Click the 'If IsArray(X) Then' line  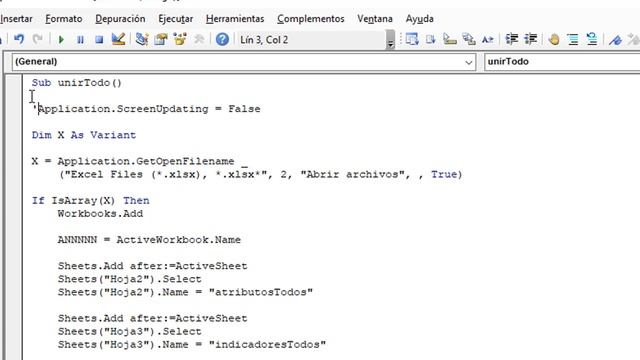coord(91,200)
